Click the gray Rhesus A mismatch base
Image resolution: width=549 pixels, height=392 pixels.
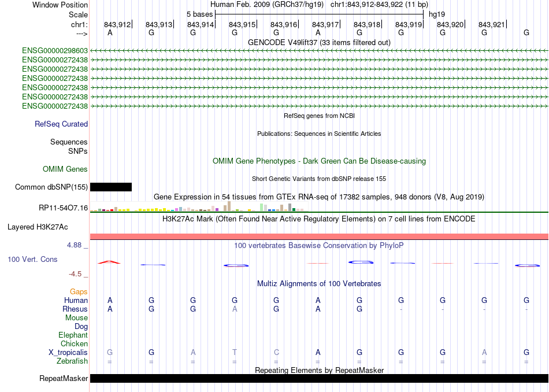click(x=235, y=309)
